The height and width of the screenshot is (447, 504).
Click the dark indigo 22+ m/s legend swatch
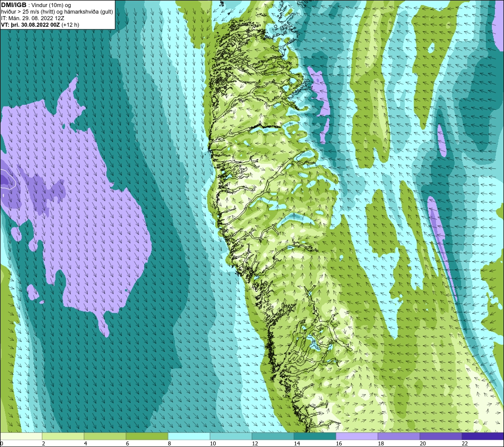[483, 436]
